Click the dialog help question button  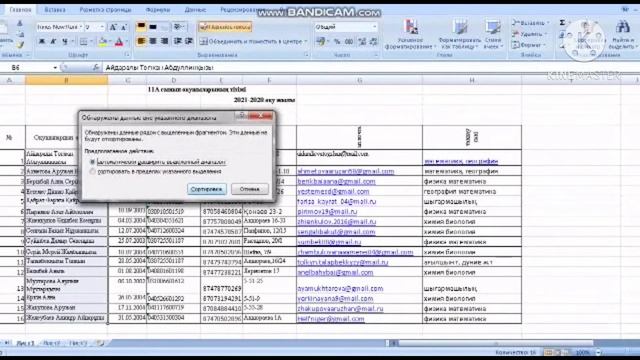pyautogui.click(x=242, y=116)
